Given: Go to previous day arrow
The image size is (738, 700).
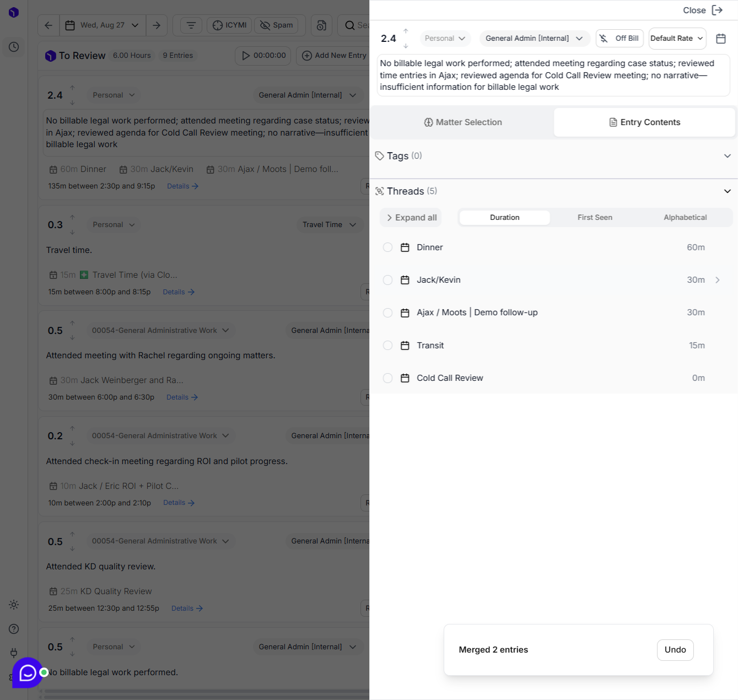Looking at the screenshot, I should click(x=49, y=25).
